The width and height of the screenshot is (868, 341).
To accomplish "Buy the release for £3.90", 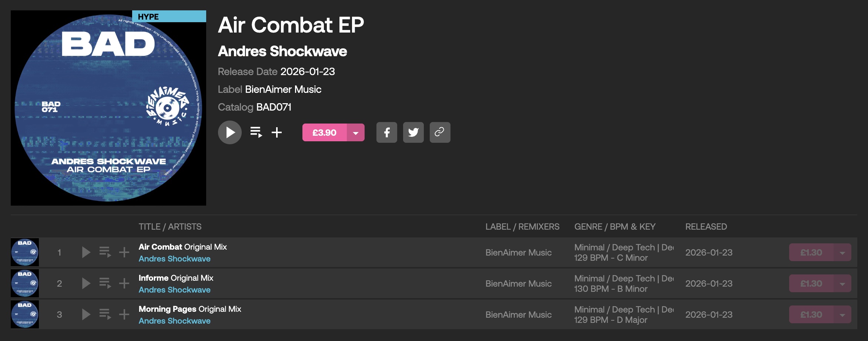I will click(324, 133).
